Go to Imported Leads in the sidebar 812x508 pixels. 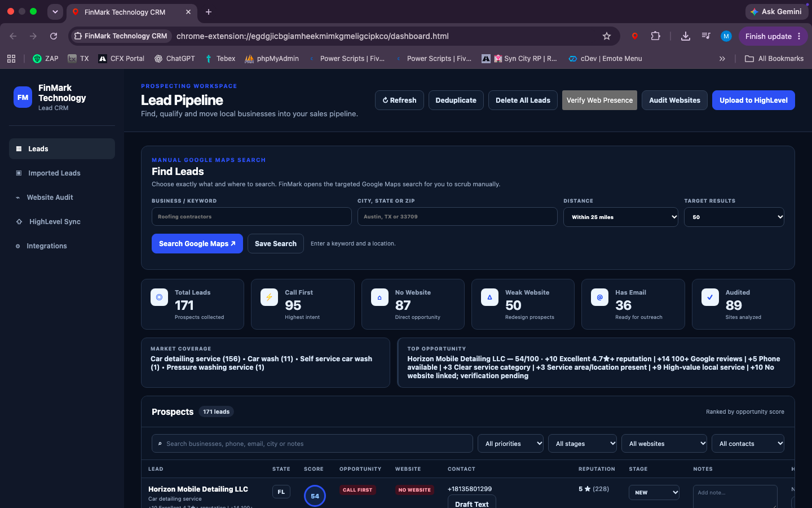(62, 173)
